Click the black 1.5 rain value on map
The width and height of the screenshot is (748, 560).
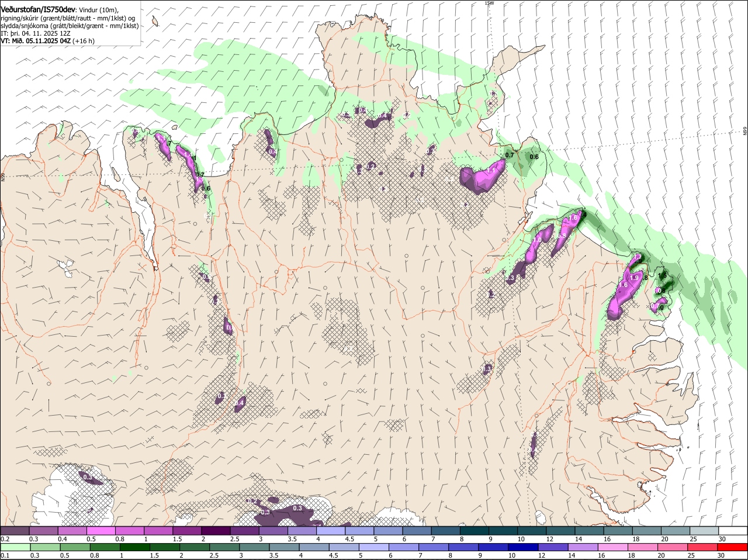point(662,275)
